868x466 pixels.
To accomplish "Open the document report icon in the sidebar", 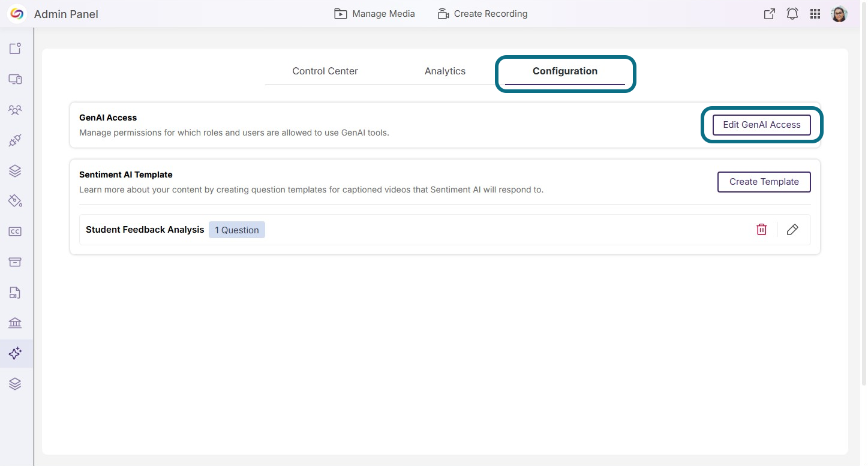I will click(x=15, y=293).
